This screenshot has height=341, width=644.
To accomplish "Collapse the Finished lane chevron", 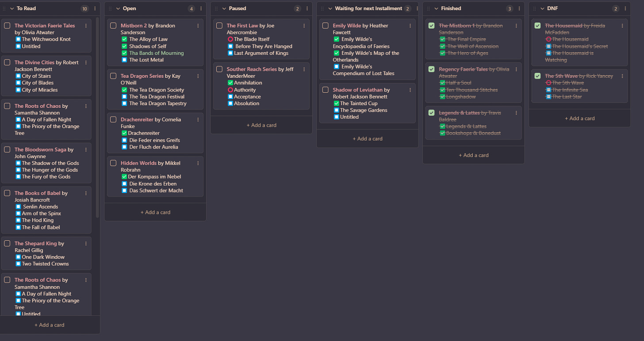I will click(x=437, y=8).
